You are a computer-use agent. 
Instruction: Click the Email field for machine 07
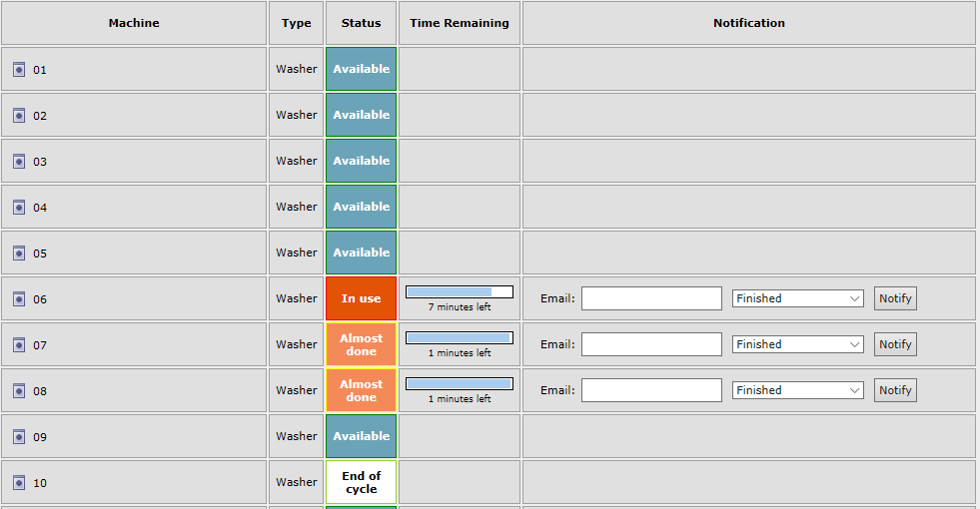click(x=651, y=344)
